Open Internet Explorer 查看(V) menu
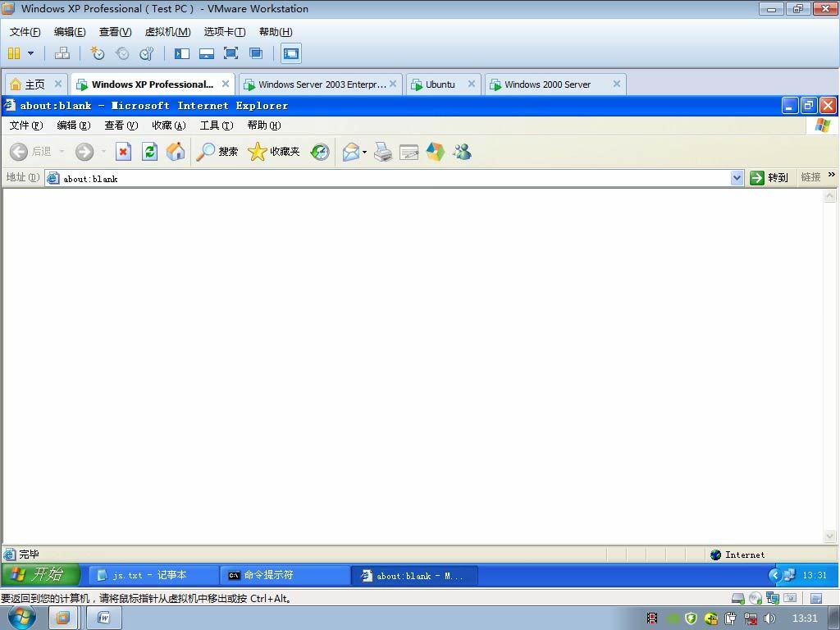840x630 pixels. (x=121, y=126)
